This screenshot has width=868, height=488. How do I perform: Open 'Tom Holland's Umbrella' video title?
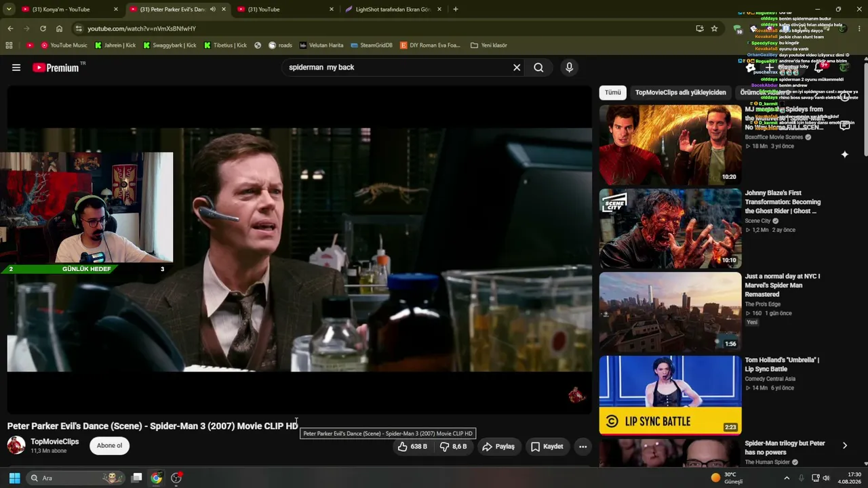point(782,365)
